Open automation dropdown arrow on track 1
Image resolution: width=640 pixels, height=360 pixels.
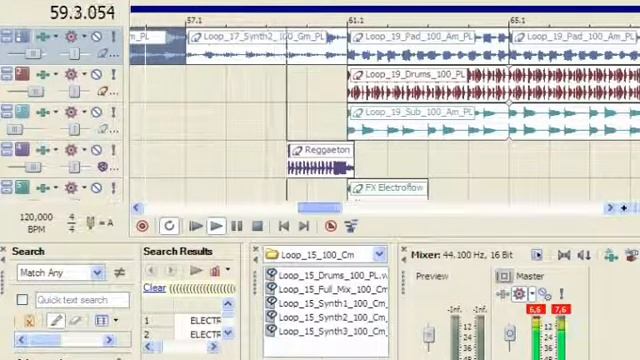(x=84, y=37)
